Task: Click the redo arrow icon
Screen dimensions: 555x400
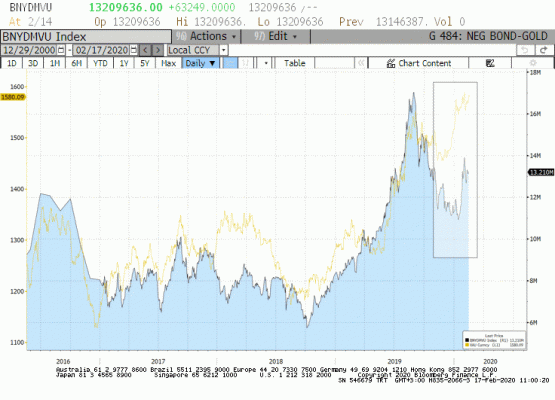Action: 544,50
